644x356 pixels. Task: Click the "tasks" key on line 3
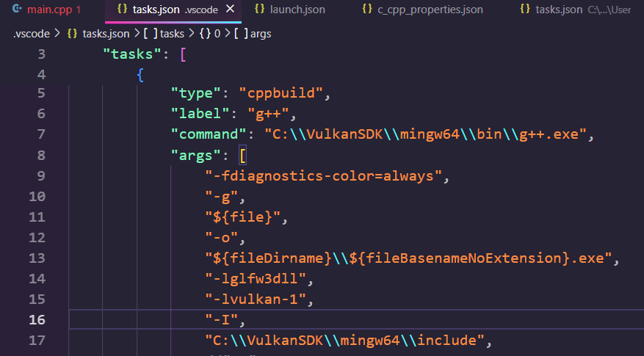pyautogui.click(x=131, y=54)
